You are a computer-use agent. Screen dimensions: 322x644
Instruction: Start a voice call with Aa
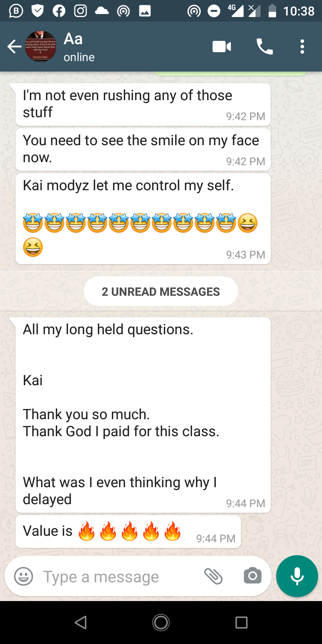click(x=264, y=47)
